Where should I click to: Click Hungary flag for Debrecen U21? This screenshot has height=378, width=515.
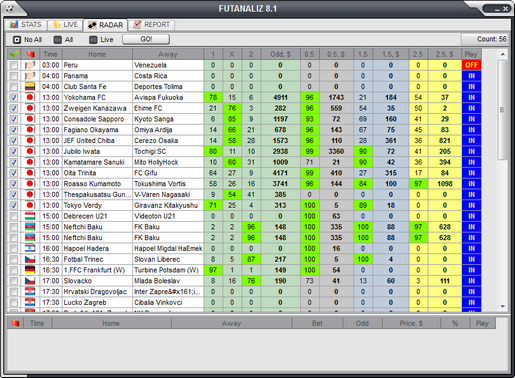[x=30, y=216]
